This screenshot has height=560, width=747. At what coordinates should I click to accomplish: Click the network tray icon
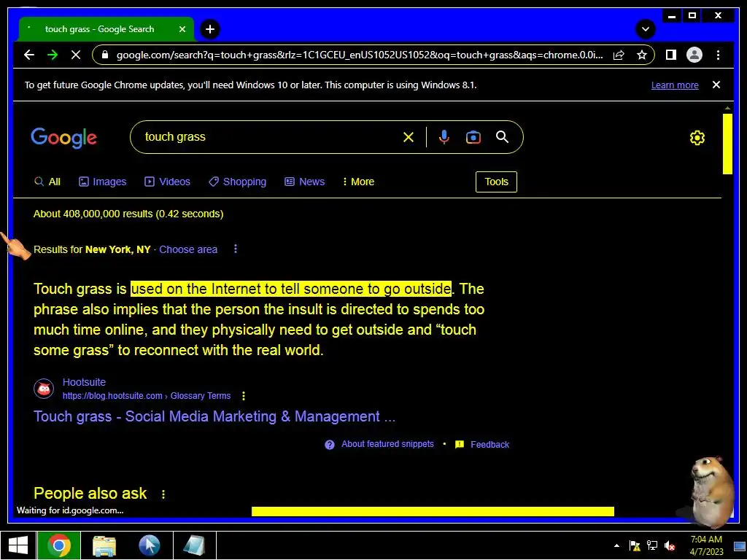click(x=652, y=545)
